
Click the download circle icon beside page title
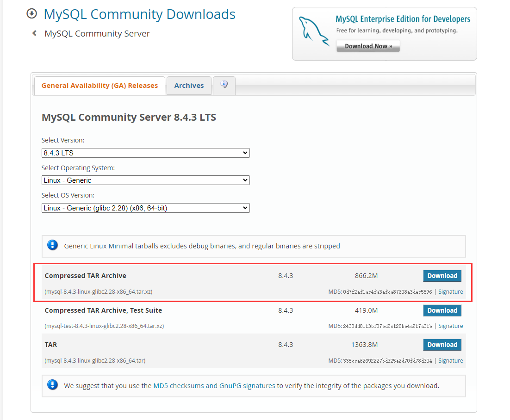pyautogui.click(x=32, y=14)
